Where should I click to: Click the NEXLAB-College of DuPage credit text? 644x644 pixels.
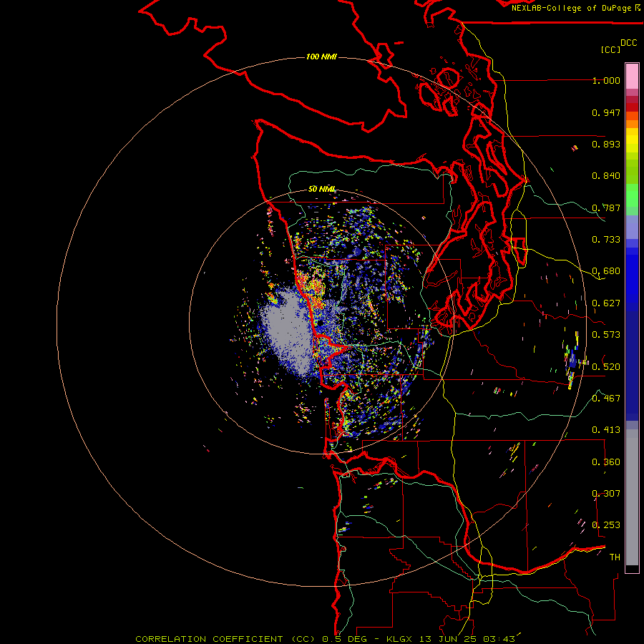(571, 8)
